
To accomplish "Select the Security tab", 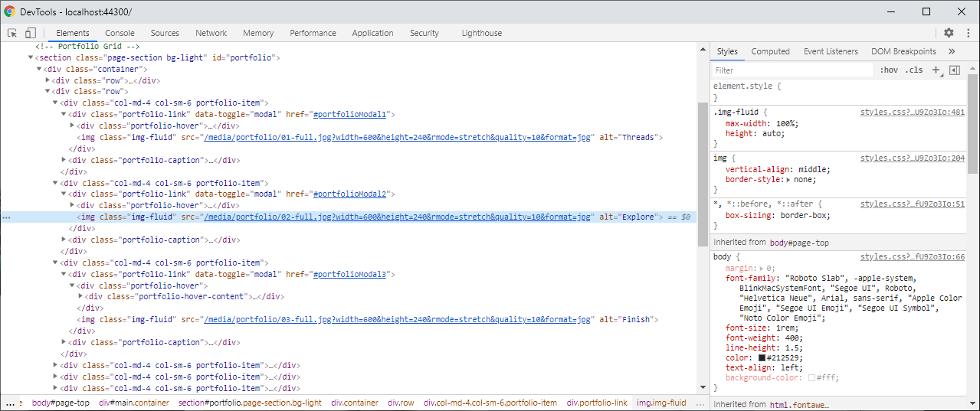I will [424, 33].
